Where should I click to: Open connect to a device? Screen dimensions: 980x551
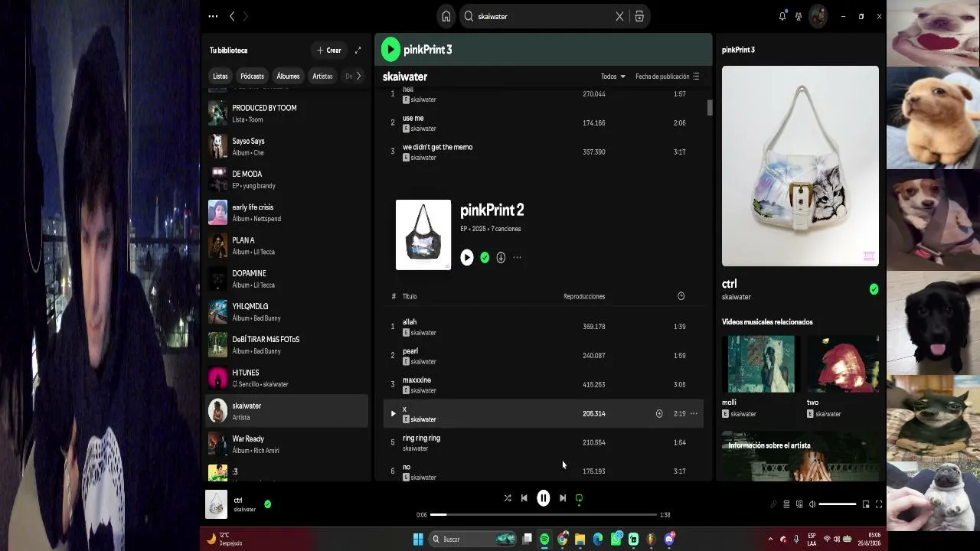coord(799,504)
